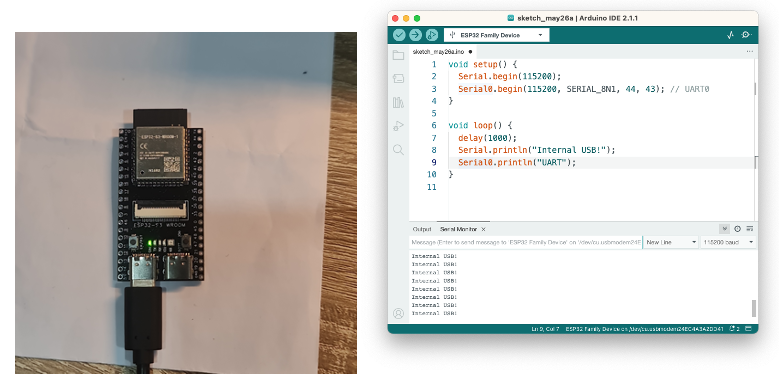
Task: Click code line 'void loop() {'
Action: click(x=480, y=126)
